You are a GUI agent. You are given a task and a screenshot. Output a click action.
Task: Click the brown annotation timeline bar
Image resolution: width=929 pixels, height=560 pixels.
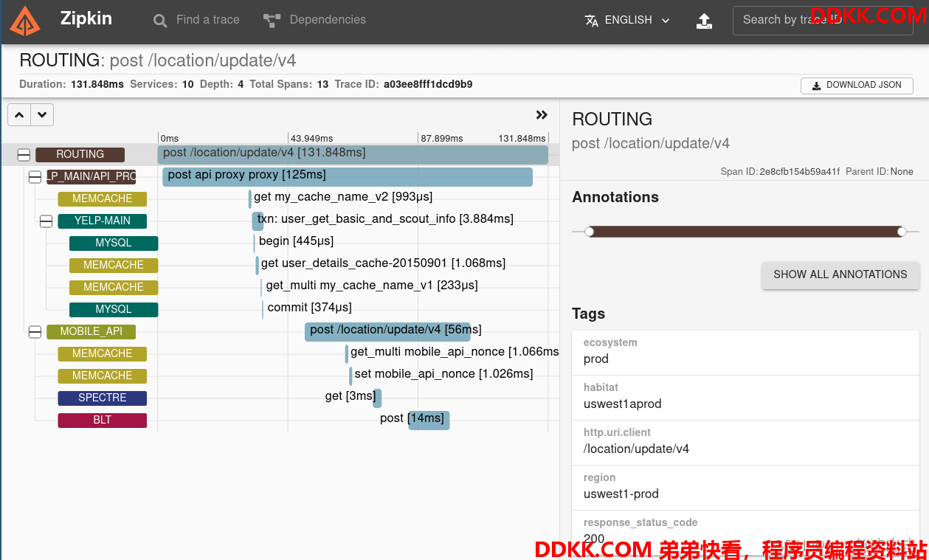(745, 232)
